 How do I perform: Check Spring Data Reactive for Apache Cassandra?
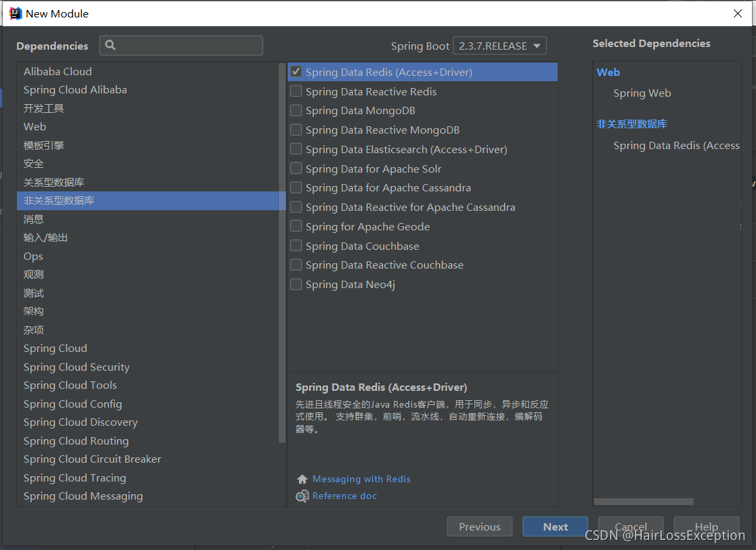click(x=296, y=207)
